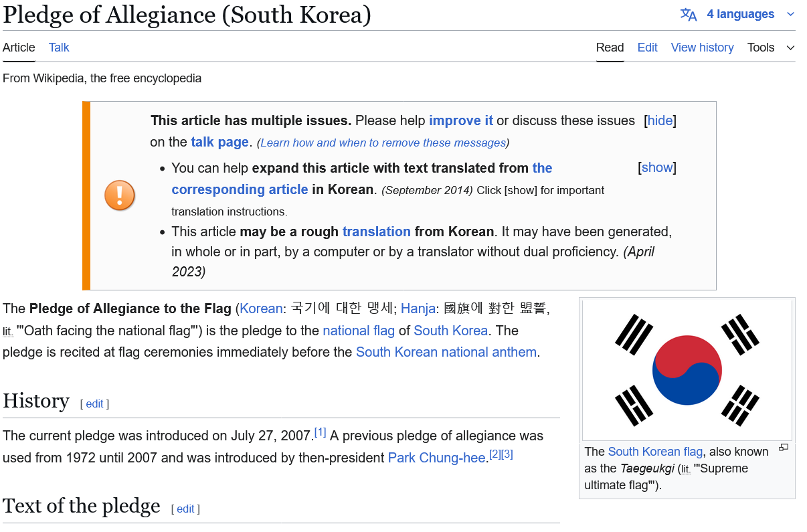The height and width of the screenshot is (532, 807).
Task: Open citation reference [2]
Action: (495, 454)
